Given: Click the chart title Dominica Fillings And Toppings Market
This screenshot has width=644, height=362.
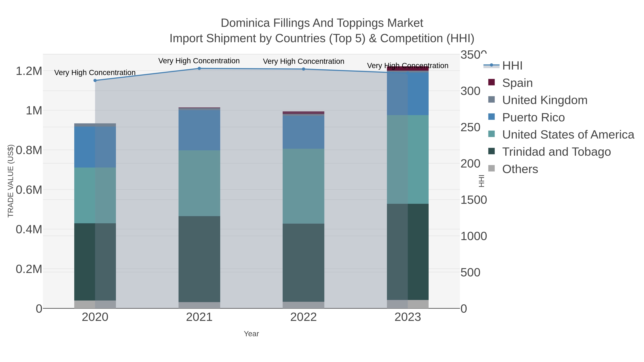Looking at the screenshot, I should coord(322,23).
